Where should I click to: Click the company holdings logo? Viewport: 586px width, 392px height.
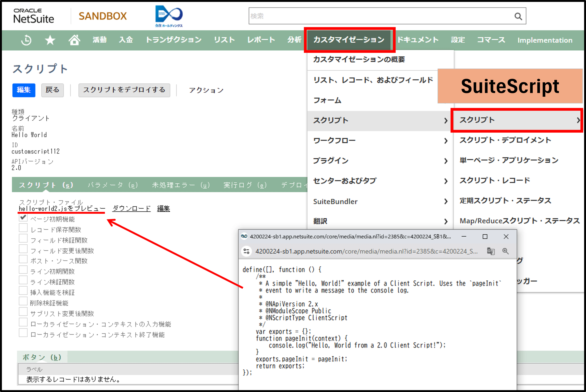click(169, 16)
